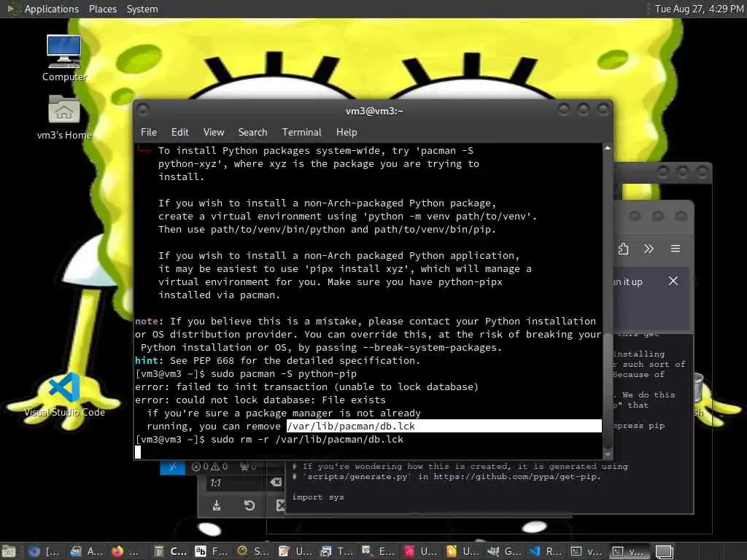Click the VS Code ports status icon
The height and width of the screenshot is (560, 747).
click(248, 467)
